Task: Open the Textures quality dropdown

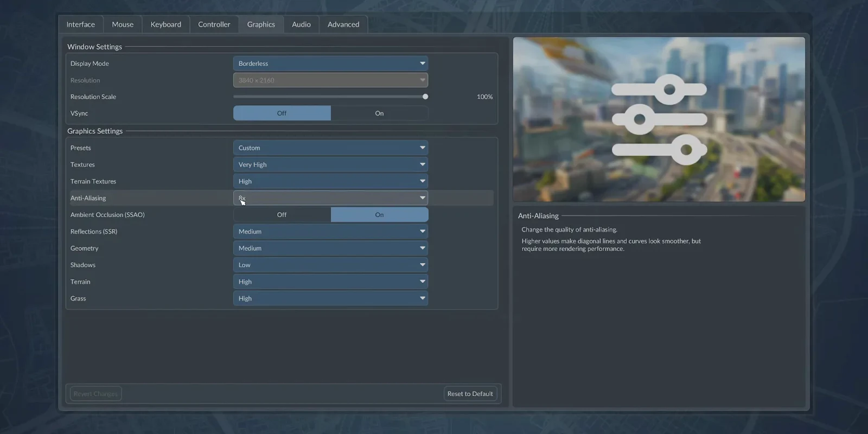Action: (330, 164)
